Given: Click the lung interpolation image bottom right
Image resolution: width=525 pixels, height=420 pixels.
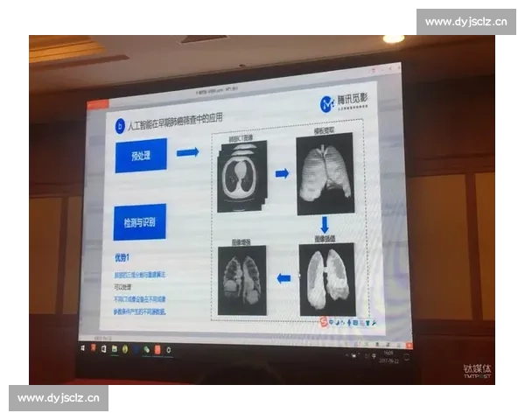Looking at the screenshot, I should point(327,280).
